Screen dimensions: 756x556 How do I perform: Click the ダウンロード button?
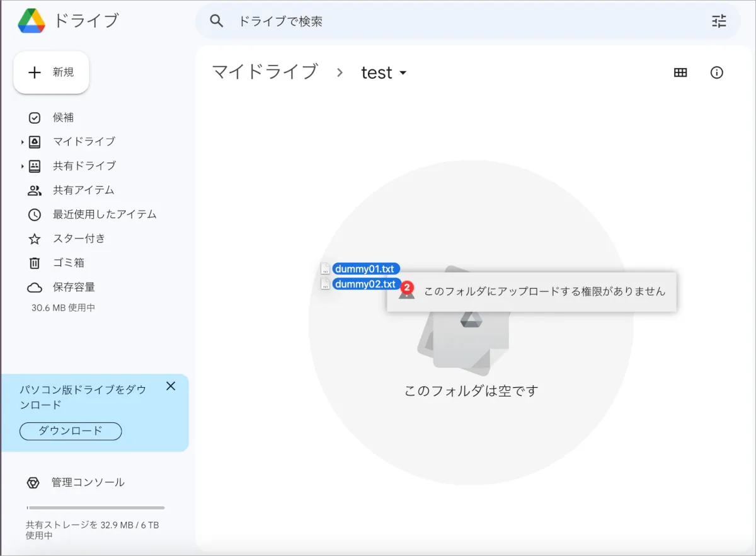coord(71,431)
